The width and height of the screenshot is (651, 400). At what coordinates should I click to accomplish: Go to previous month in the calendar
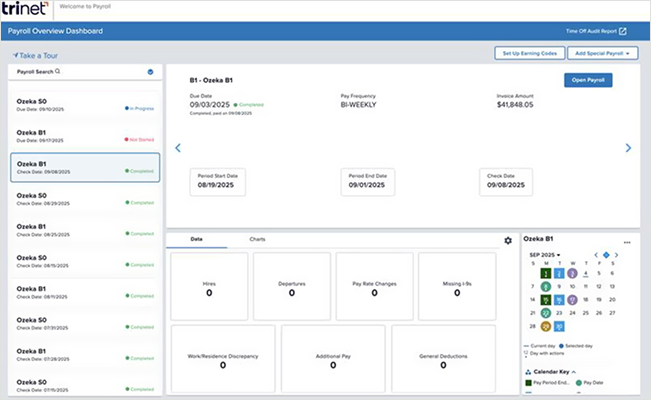click(x=596, y=255)
